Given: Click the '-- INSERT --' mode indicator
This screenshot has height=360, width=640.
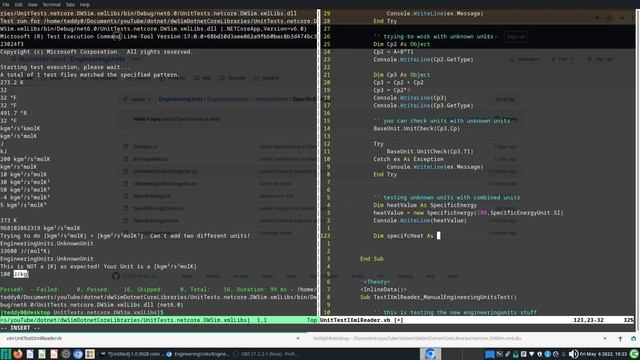Looking at the screenshot, I should 20,328.
